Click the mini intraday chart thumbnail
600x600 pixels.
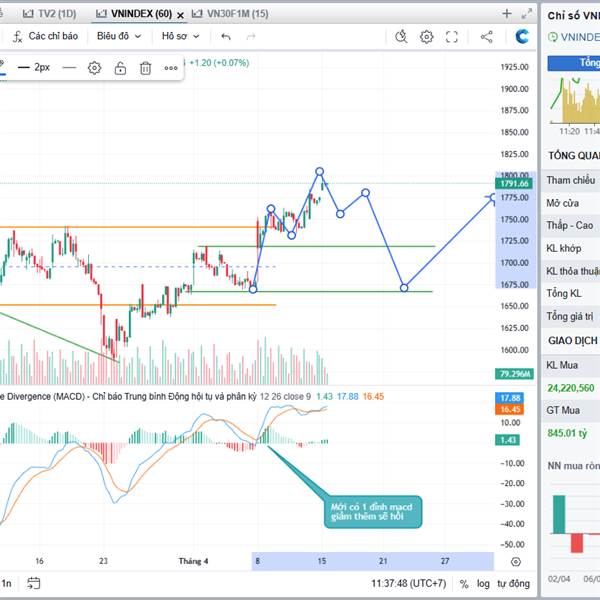coord(574,100)
